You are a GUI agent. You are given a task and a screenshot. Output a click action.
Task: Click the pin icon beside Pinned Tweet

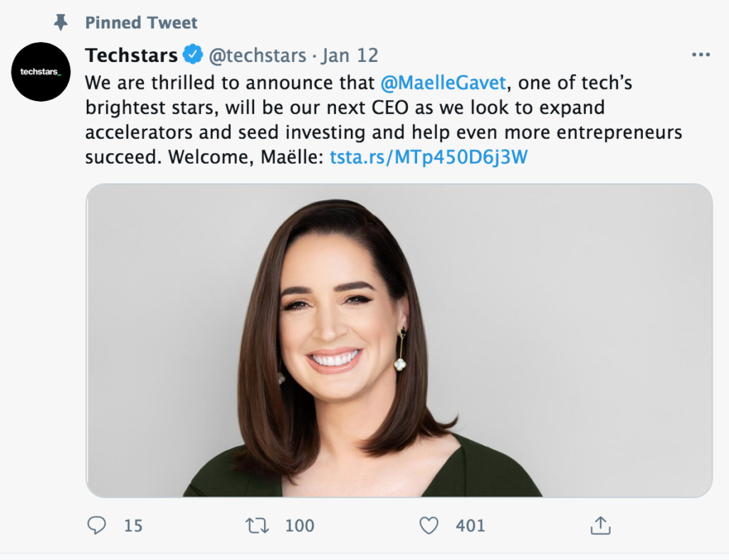click(61, 23)
